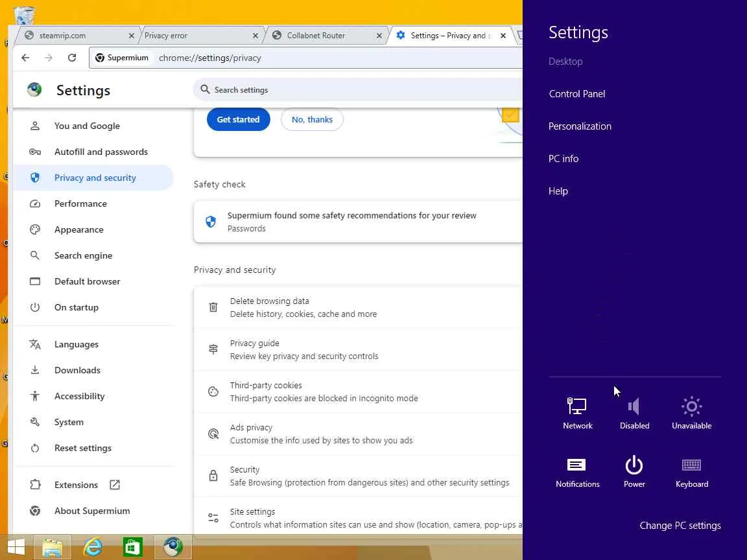The image size is (747, 560).
Task: Open the Default browser settings section
Action: [x=93, y=281]
